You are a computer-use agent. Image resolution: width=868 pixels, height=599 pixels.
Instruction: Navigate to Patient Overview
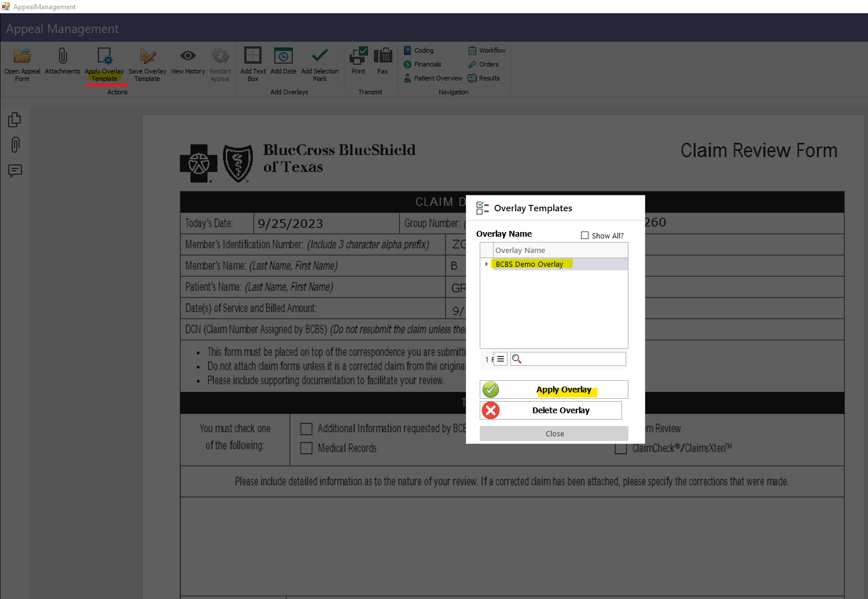point(433,78)
